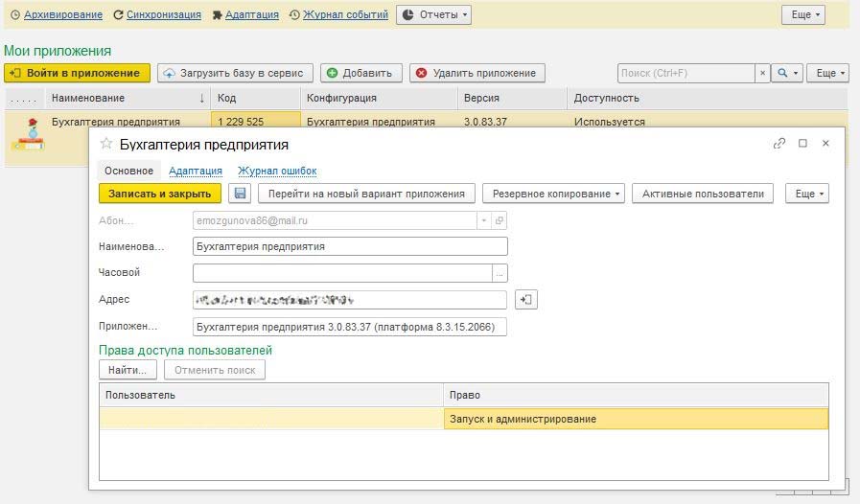
Task: Expand Резервное копирование dropdown
Action: [x=555, y=194]
